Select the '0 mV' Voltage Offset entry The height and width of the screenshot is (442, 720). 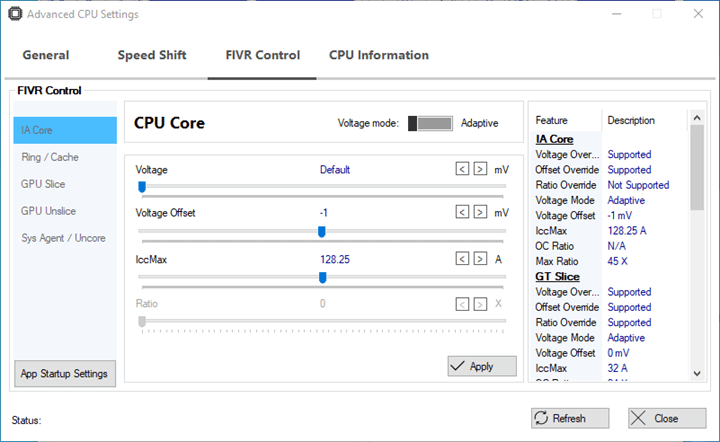click(618, 353)
